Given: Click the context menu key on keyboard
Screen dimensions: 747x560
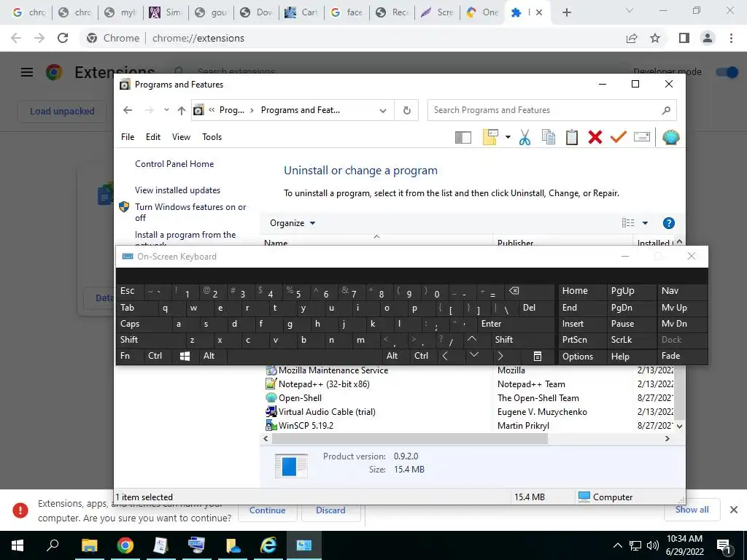Looking at the screenshot, I should (x=537, y=356).
